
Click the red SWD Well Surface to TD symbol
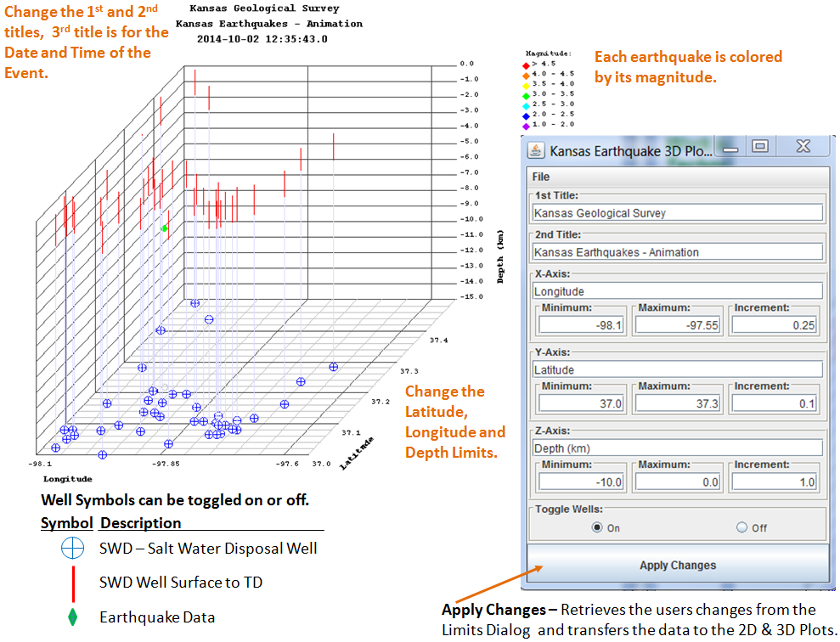tap(73, 584)
